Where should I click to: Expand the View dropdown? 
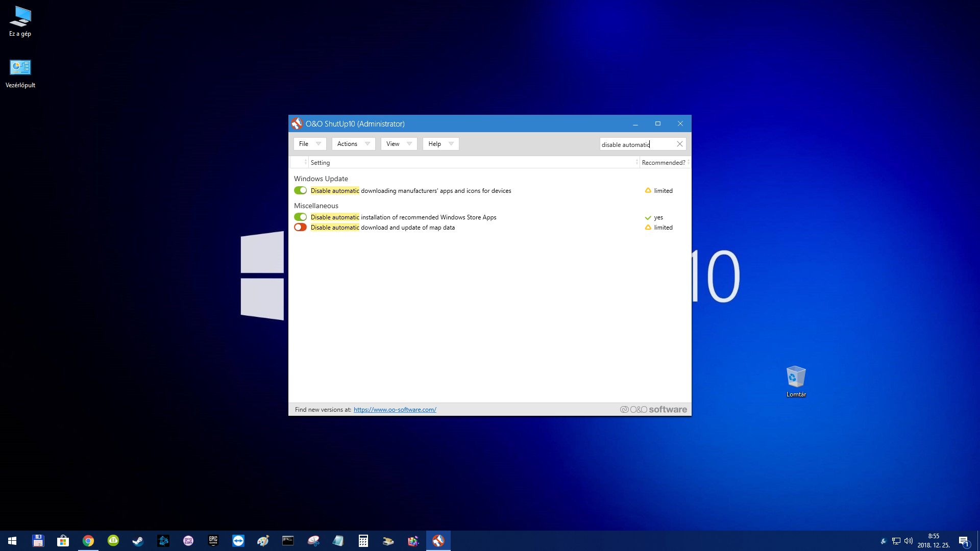point(399,144)
